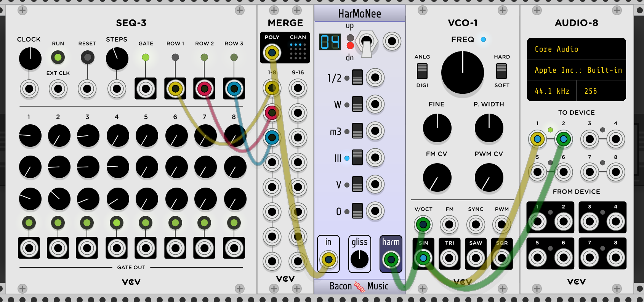
Task: Click the PWM input jack
Action: (x=501, y=225)
